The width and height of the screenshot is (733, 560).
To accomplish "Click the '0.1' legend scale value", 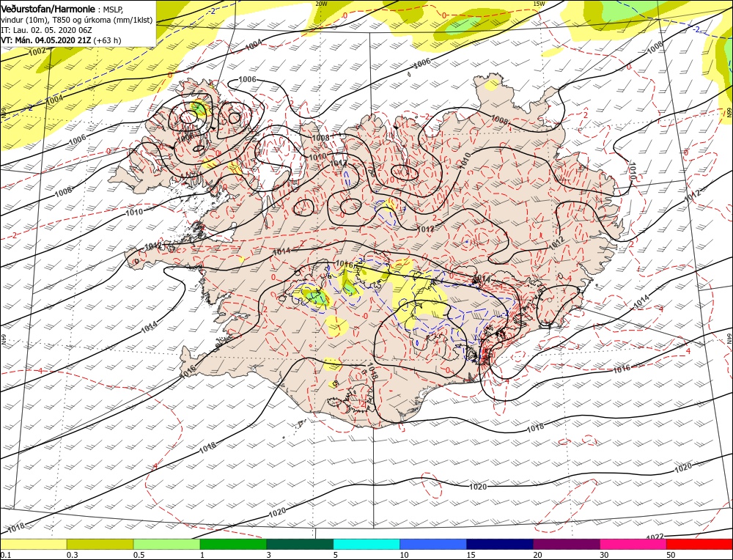I will [6, 554].
